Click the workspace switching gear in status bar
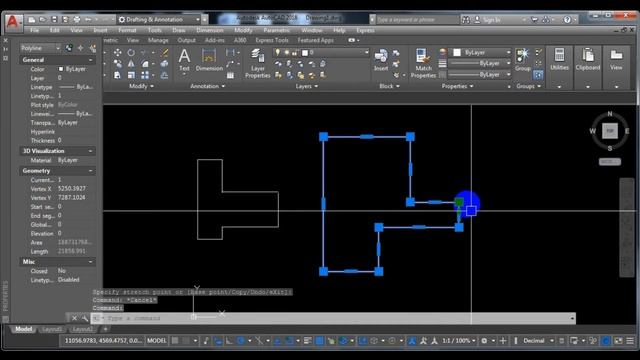The height and width of the screenshot is (360, 640). 484,340
